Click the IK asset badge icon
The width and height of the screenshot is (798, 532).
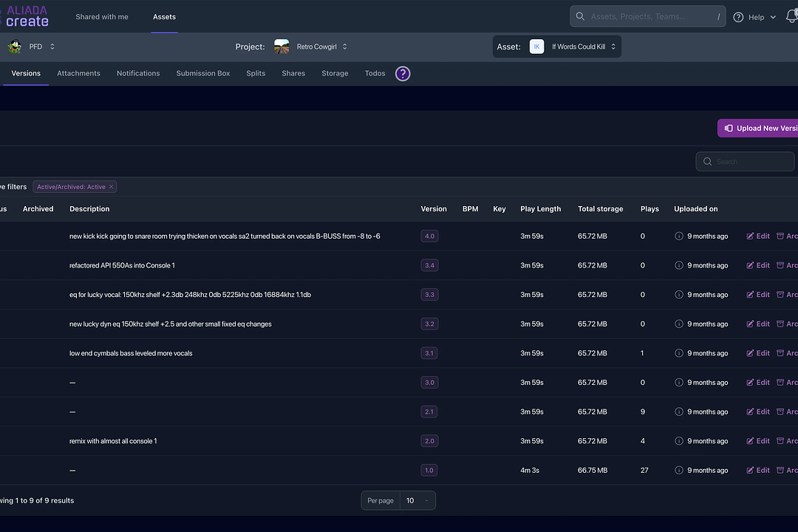tap(536, 47)
